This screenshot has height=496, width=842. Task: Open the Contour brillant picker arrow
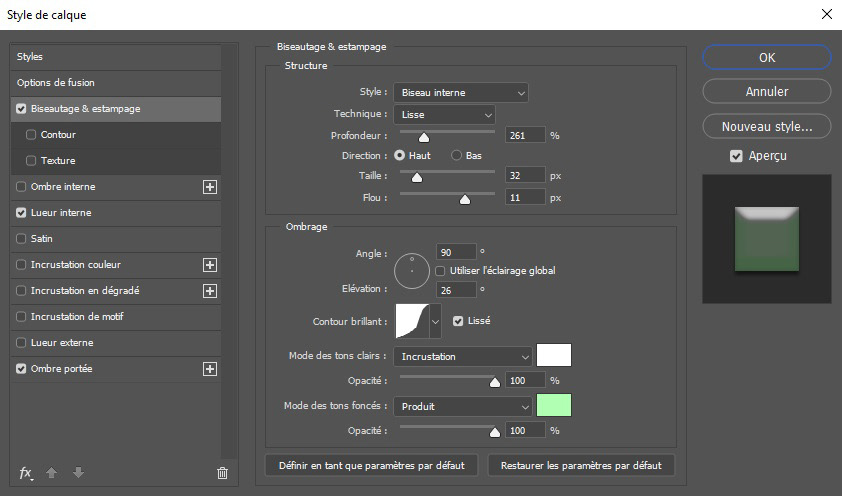(x=435, y=321)
